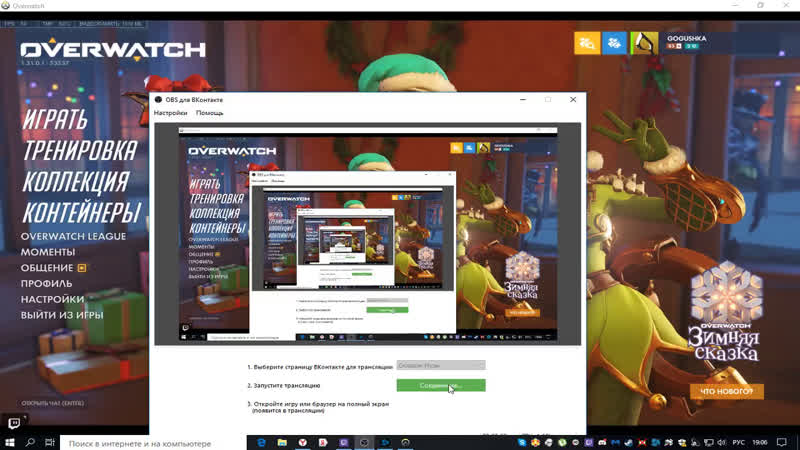Screen dimensions: 800x450
Task: Open the yellow find-group icon in Overwatch
Action: pos(587,43)
